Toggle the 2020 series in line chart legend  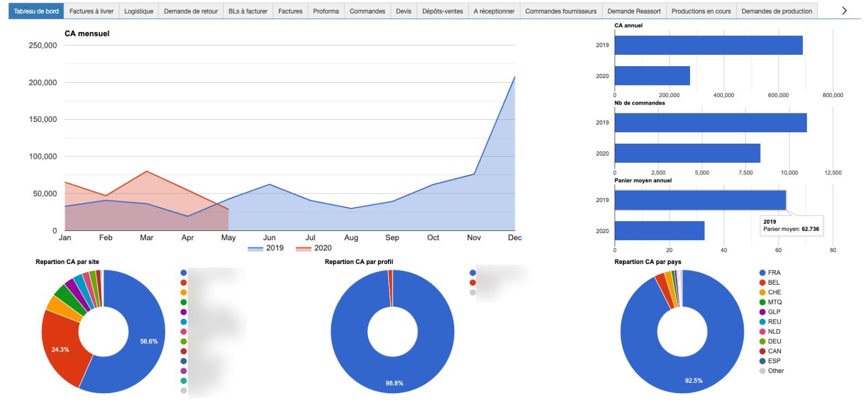pos(314,248)
